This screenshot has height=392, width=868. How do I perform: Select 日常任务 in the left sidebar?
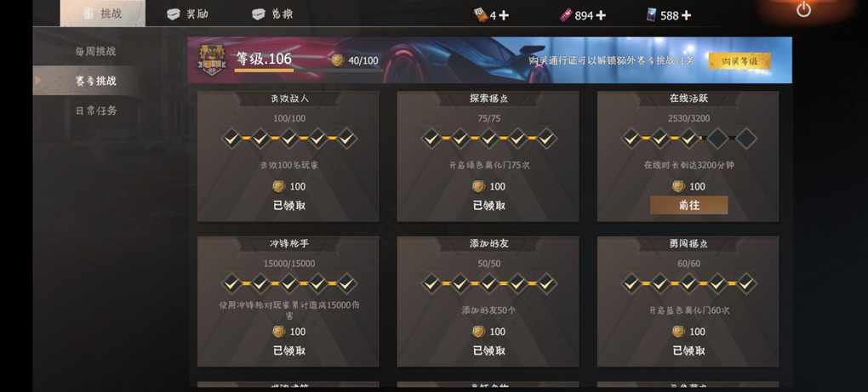pos(96,111)
